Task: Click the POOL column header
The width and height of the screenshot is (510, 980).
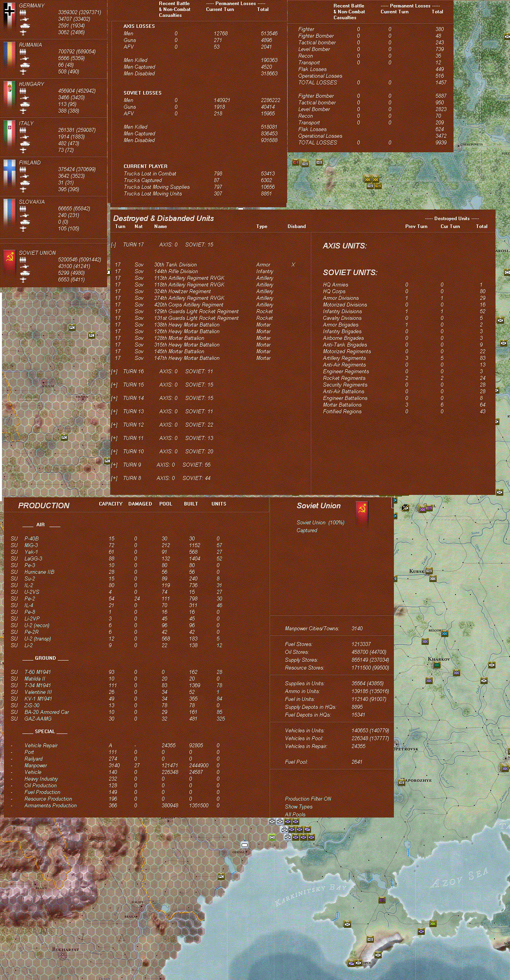Action: coord(166,504)
